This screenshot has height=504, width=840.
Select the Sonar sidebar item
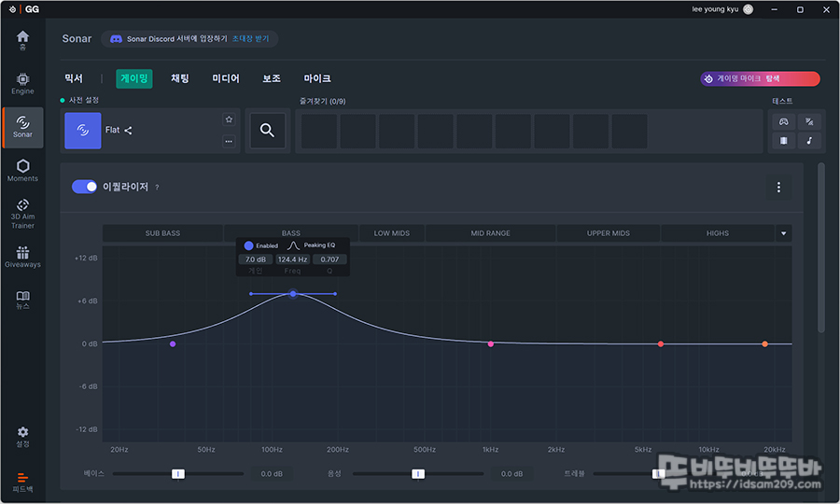pos(22,127)
